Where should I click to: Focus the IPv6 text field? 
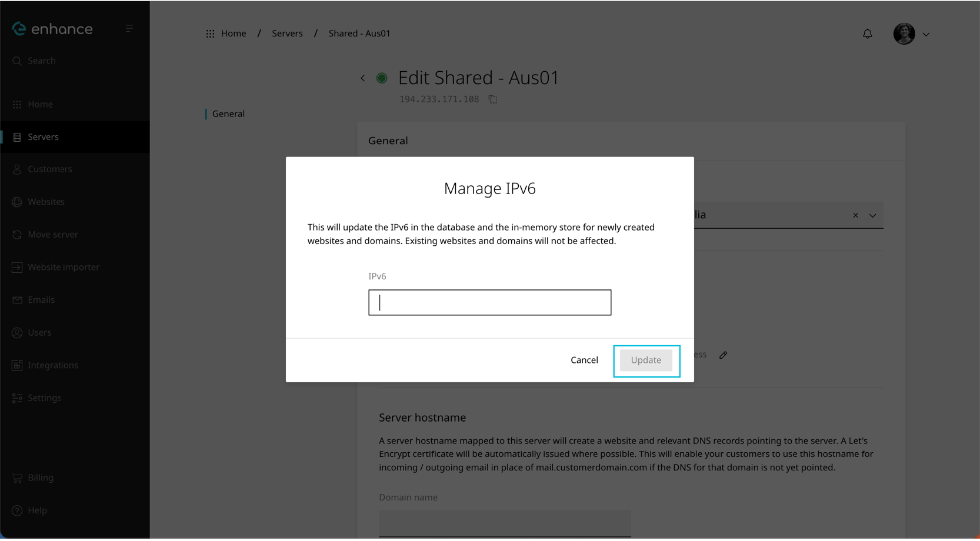489,302
